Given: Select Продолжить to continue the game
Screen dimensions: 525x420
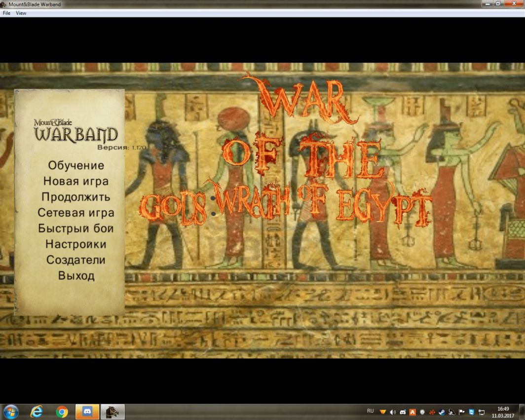Looking at the screenshot, I should (x=76, y=197).
